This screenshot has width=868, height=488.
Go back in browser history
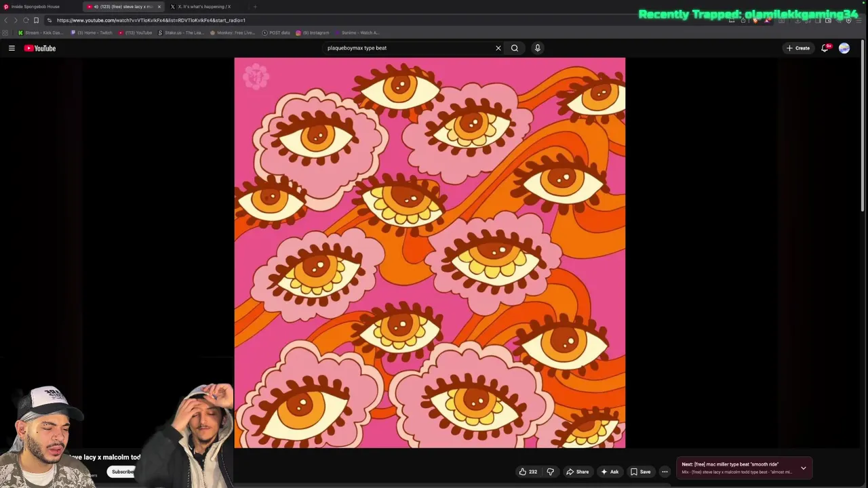6,20
